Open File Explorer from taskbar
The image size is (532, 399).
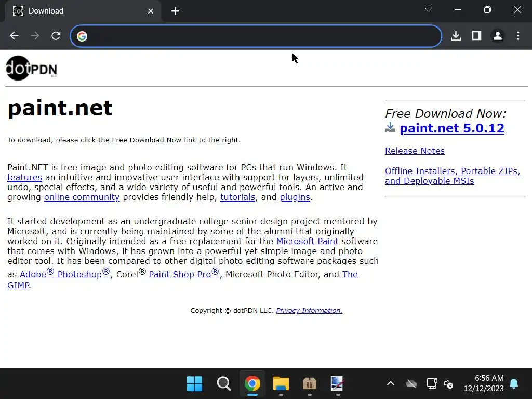(x=281, y=384)
